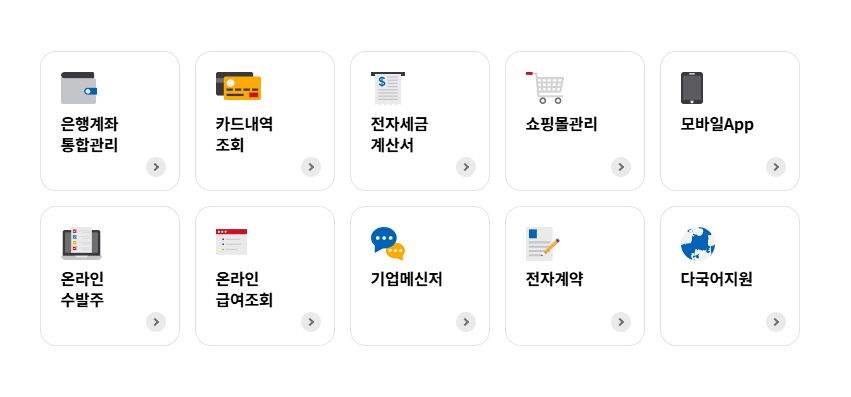The width and height of the screenshot is (851, 397).
Task: Click the shopping cart icon
Action: click(x=545, y=87)
